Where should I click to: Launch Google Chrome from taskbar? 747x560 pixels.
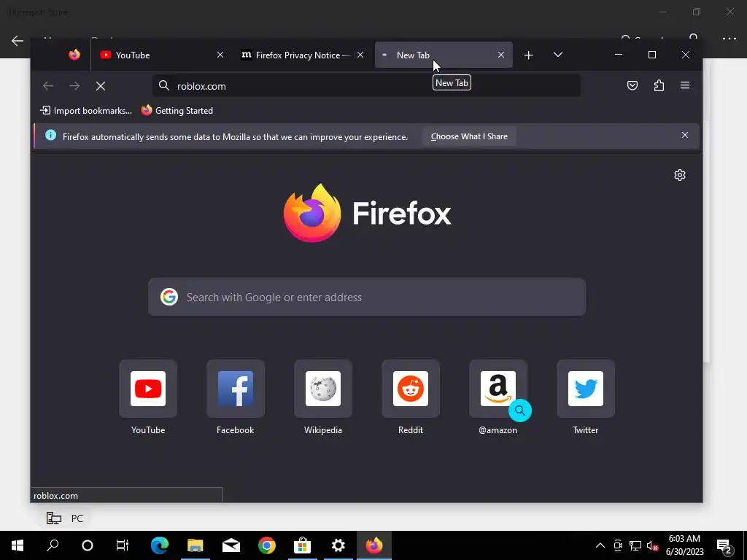coord(267,545)
